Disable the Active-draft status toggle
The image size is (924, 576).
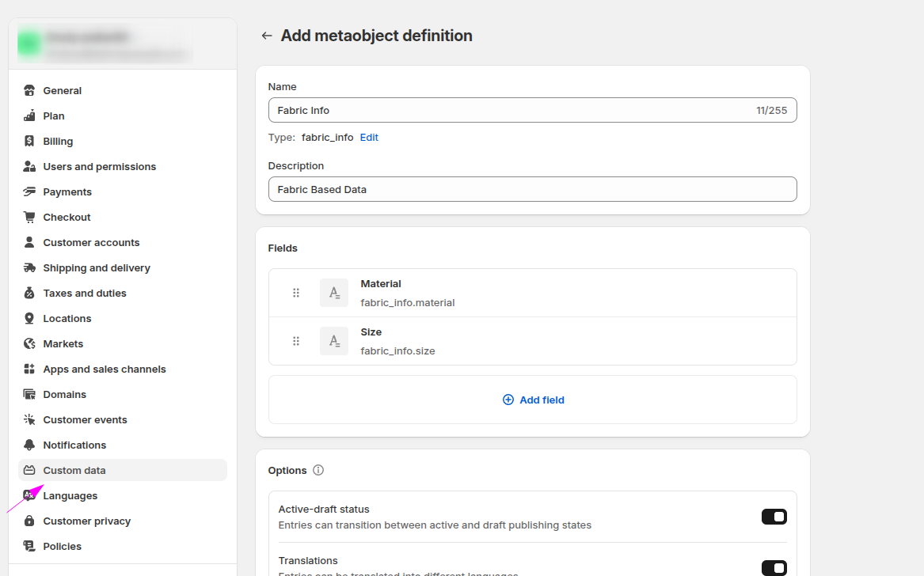pos(774,517)
